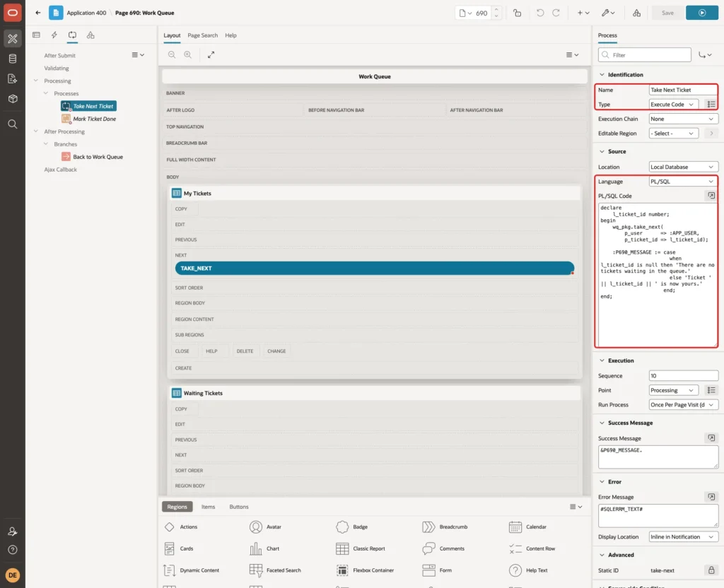Switch to the Layout tab
Viewport: 724px width, 588px height.
(x=172, y=35)
